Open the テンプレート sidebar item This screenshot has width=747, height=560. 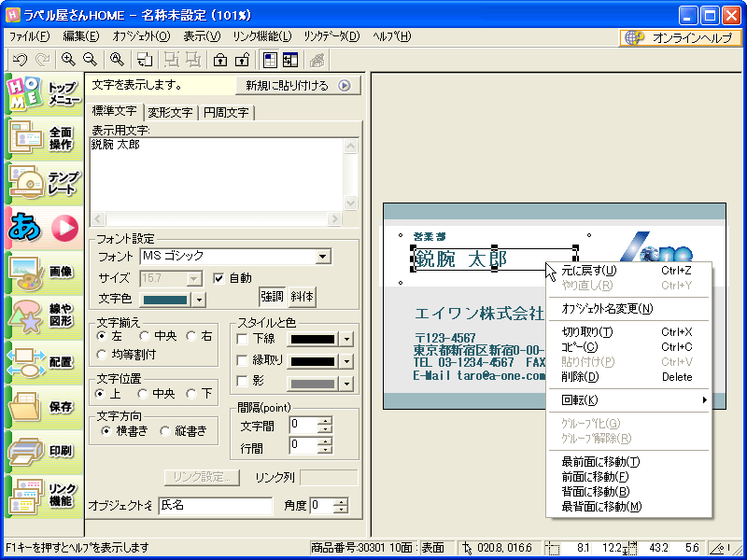pos(44,183)
